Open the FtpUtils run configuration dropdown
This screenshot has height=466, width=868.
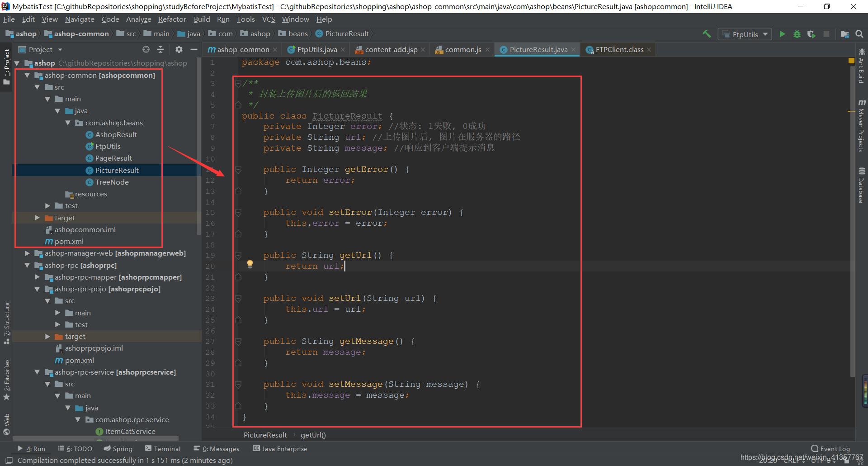(745, 34)
